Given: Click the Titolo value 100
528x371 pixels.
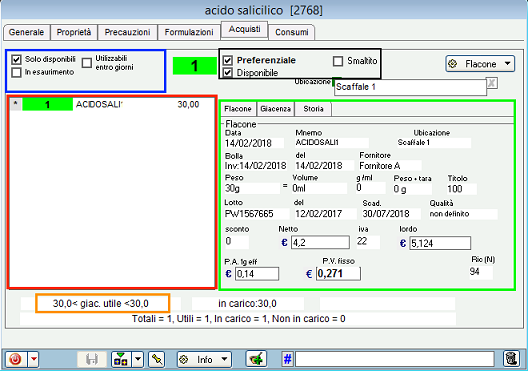Looking at the screenshot, I should pyautogui.click(x=462, y=189).
